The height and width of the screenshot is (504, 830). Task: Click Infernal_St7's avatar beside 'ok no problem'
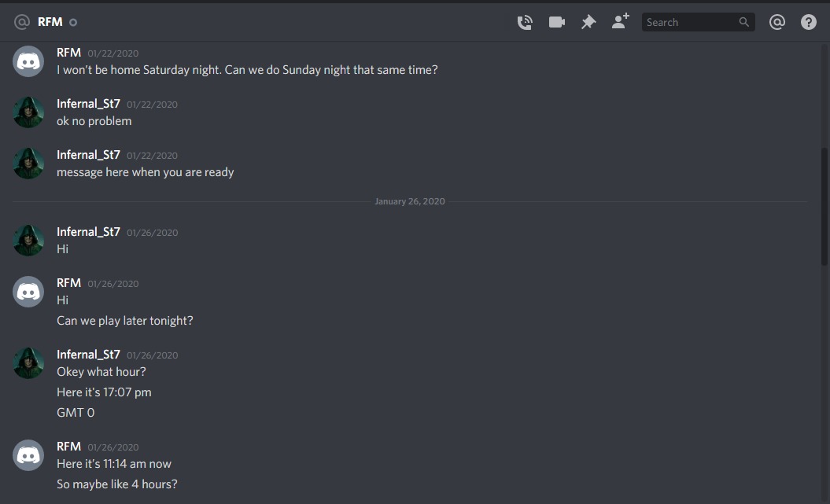[28, 112]
